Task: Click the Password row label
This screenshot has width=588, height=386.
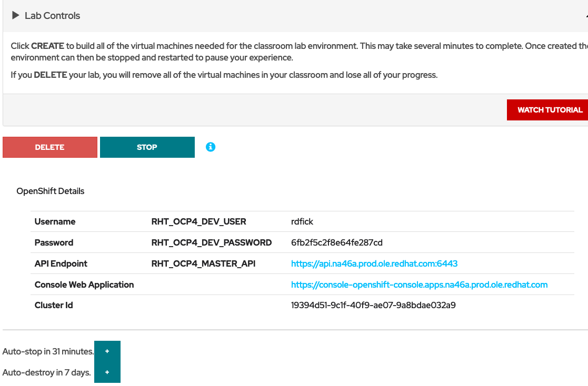Action: tap(54, 242)
